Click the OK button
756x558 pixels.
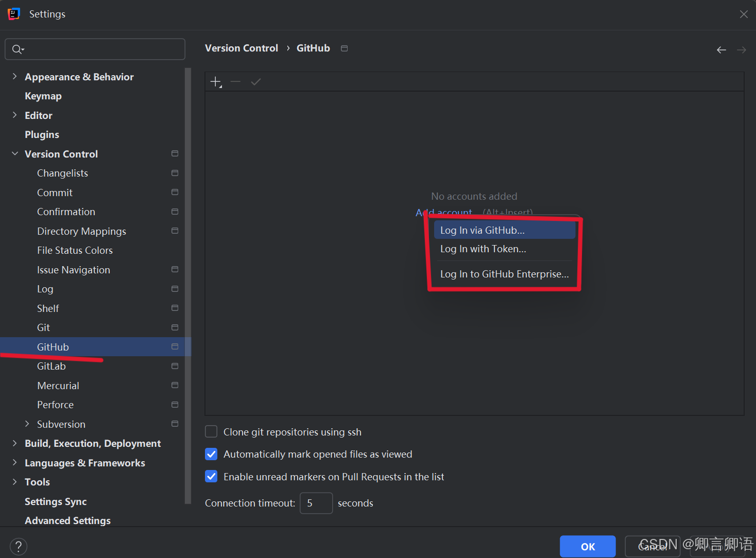(x=588, y=546)
